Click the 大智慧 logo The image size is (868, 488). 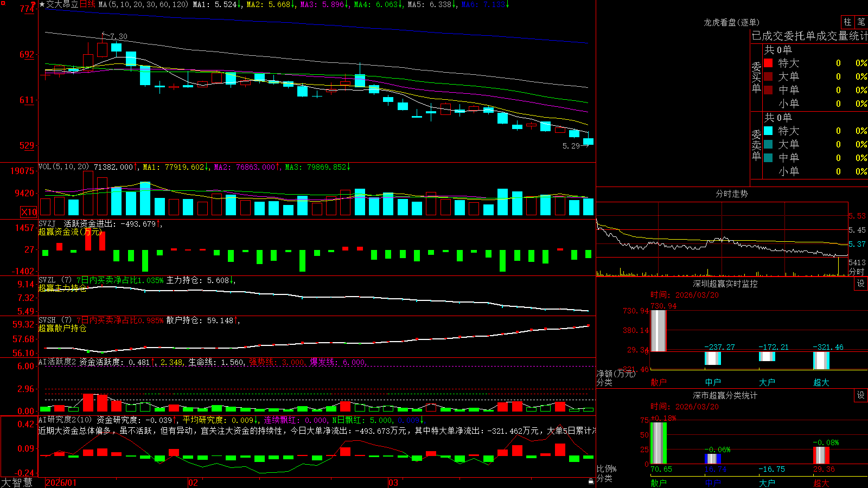16,483
